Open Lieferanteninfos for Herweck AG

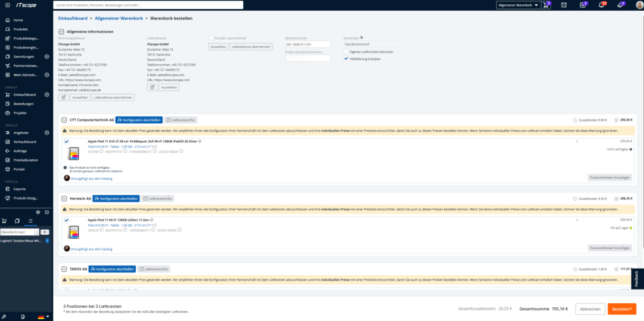coord(158,198)
